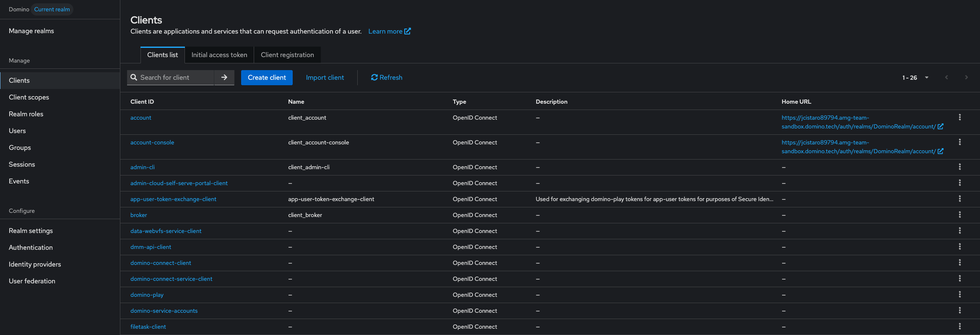Open Manage realms in the sidebar

coord(60,31)
